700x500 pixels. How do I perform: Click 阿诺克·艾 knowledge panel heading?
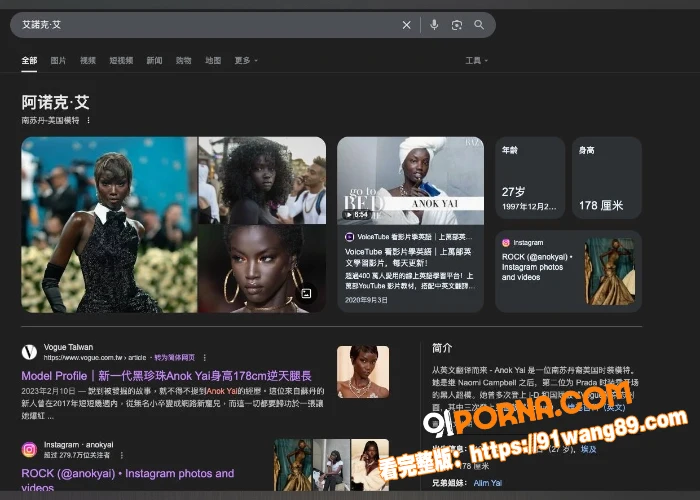pyautogui.click(x=55, y=102)
